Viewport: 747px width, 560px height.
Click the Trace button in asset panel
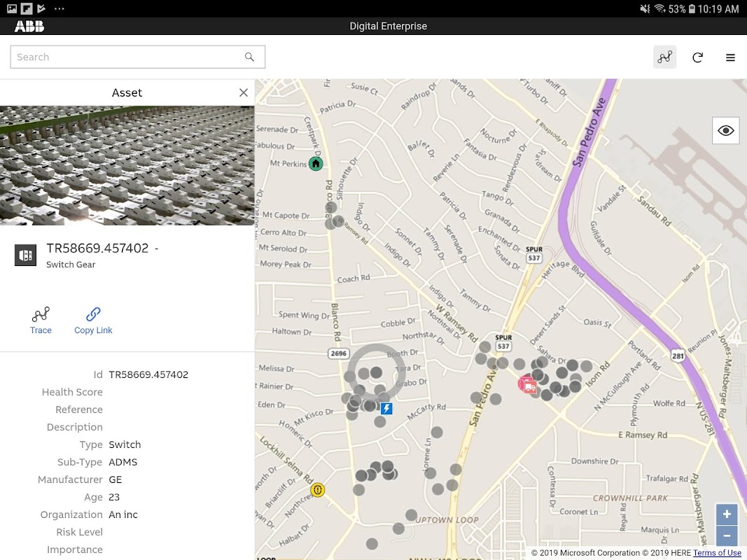41,321
